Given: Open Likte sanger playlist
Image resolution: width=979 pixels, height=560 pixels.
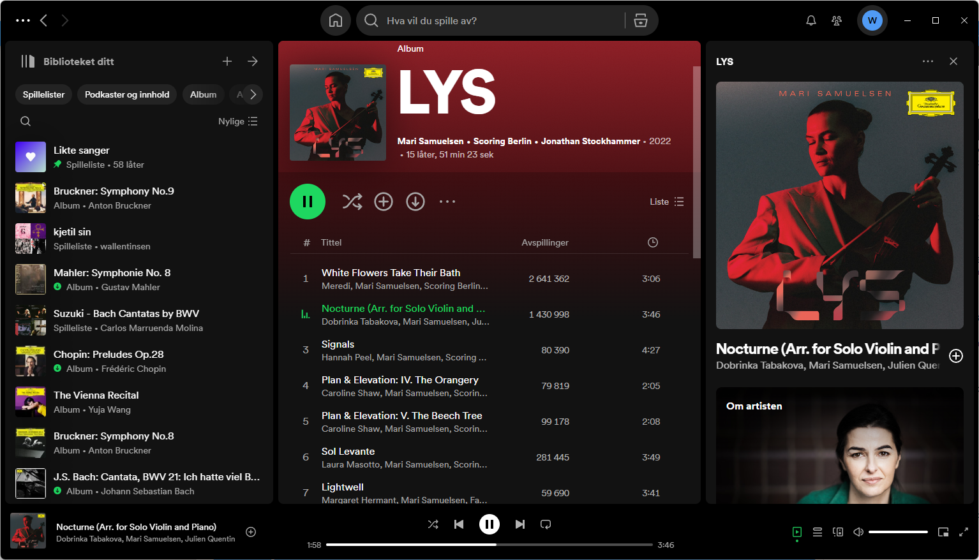Looking at the screenshot, I should click(x=138, y=157).
